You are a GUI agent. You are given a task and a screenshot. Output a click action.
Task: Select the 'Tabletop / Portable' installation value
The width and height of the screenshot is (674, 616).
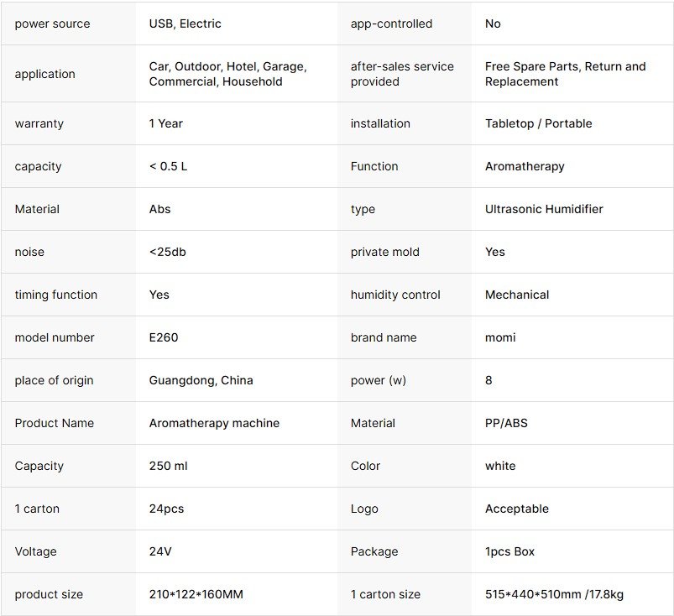(x=538, y=123)
